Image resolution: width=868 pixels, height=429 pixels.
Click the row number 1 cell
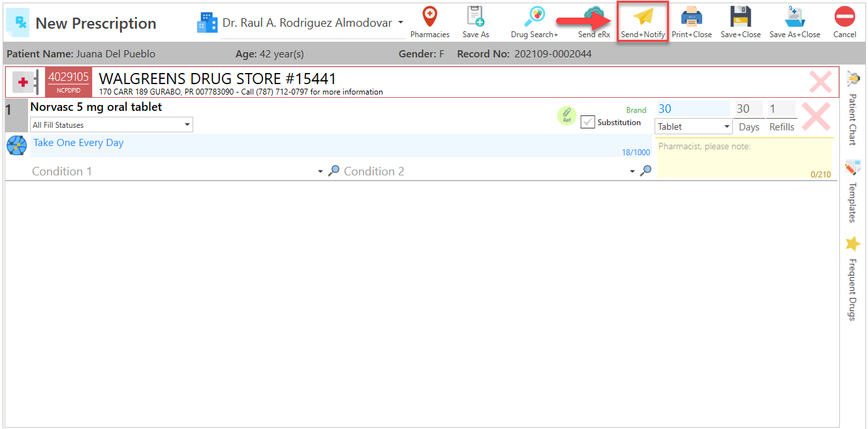click(x=16, y=115)
